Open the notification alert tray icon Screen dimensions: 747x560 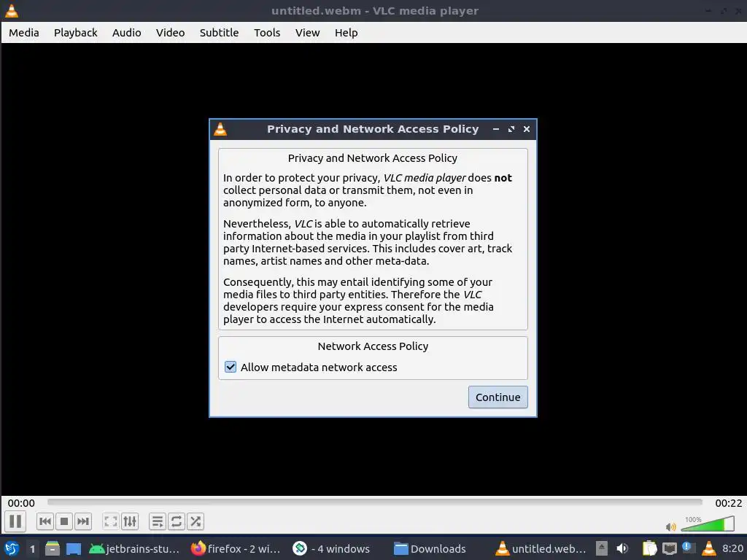click(689, 548)
